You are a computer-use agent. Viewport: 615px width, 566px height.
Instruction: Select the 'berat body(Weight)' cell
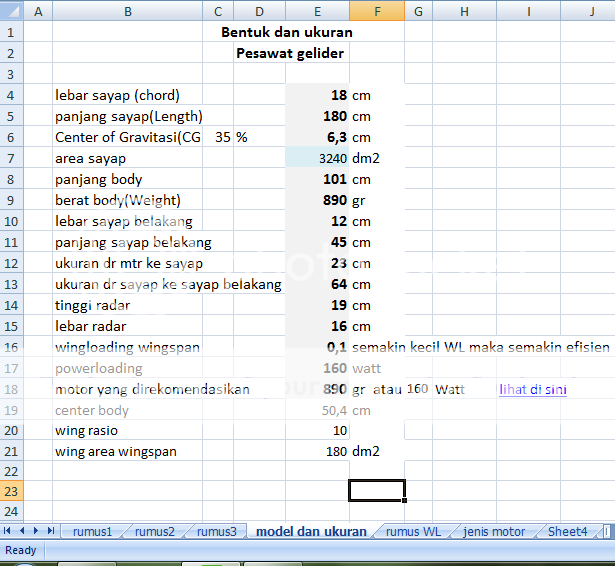coord(127,200)
